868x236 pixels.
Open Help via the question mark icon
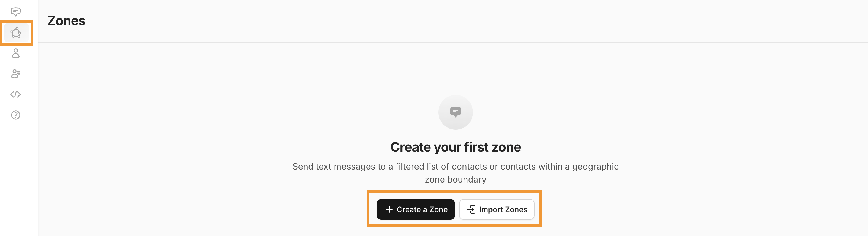pos(15,115)
